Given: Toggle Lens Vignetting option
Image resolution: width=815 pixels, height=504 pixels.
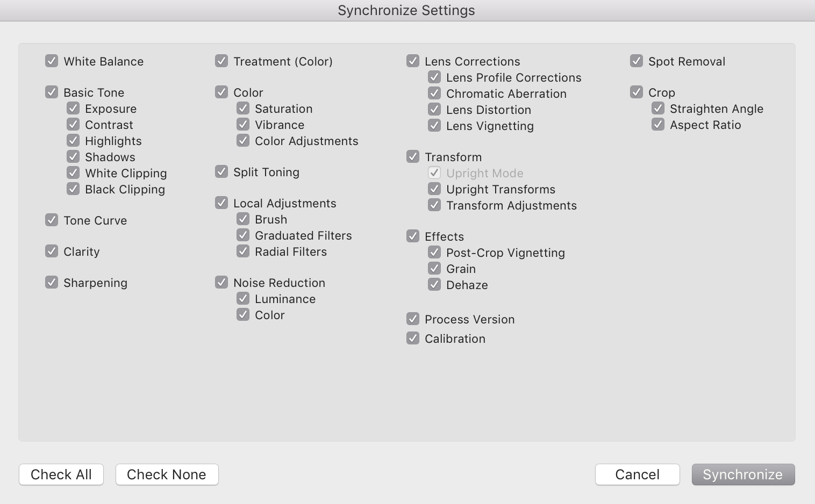Looking at the screenshot, I should tap(434, 125).
